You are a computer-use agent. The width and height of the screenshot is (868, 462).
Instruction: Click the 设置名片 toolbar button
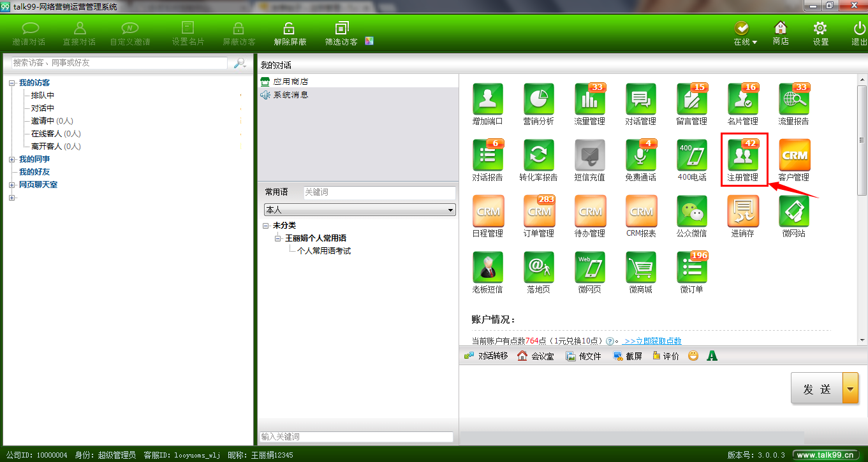pyautogui.click(x=188, y=34)
